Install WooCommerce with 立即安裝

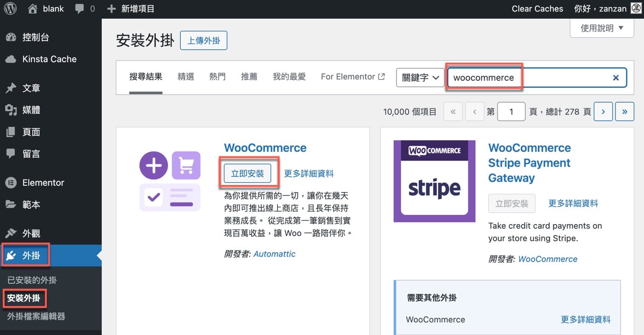pos(247,173)
